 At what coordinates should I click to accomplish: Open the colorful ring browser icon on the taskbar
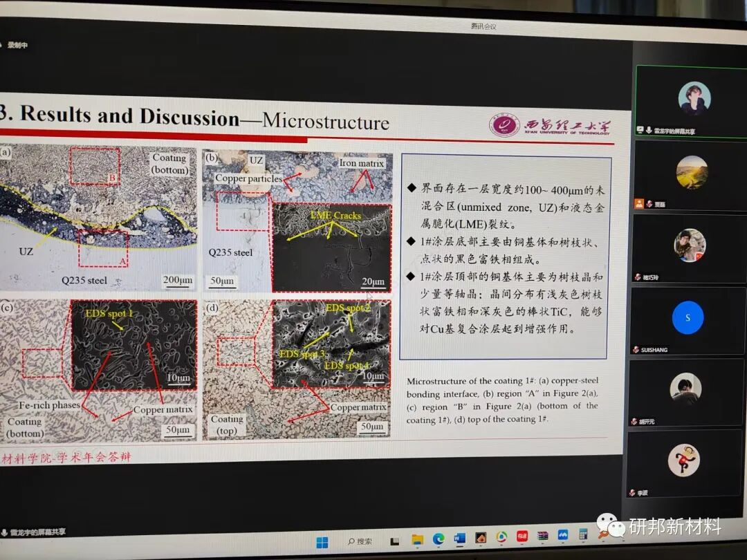tap(501, 538)
